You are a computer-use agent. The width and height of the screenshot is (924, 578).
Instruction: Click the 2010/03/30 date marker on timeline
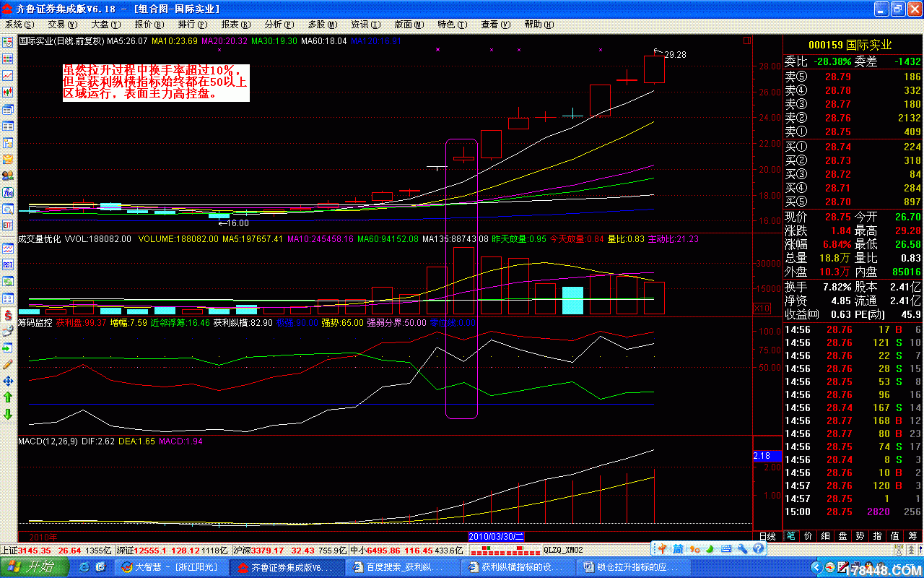coord(495,536)
